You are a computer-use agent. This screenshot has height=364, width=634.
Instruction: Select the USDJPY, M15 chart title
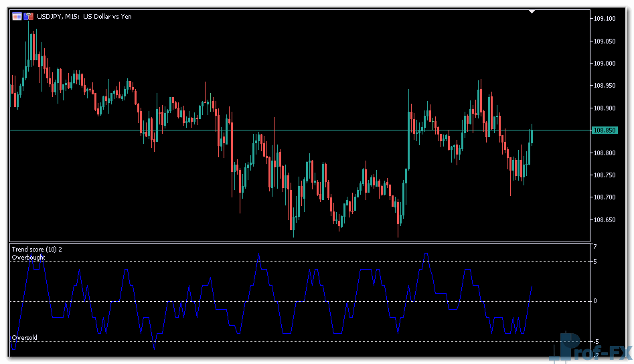85,16
